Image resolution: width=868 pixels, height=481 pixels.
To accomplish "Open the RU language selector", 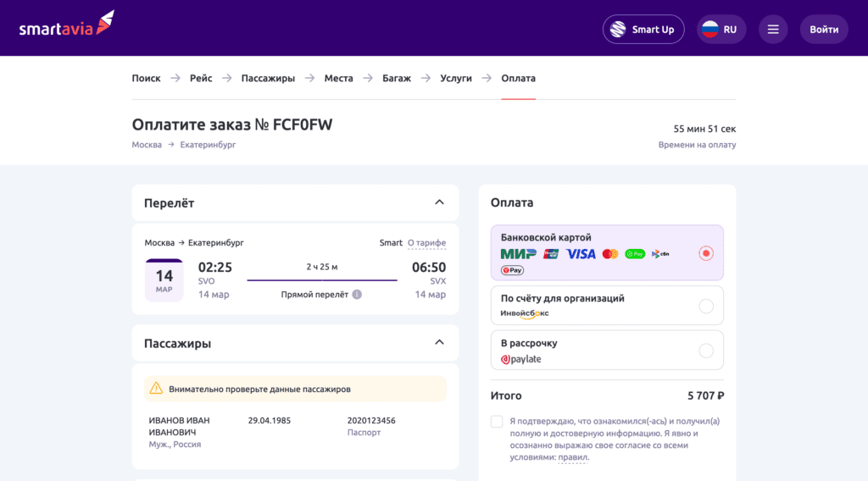I will tap(721, 30).
